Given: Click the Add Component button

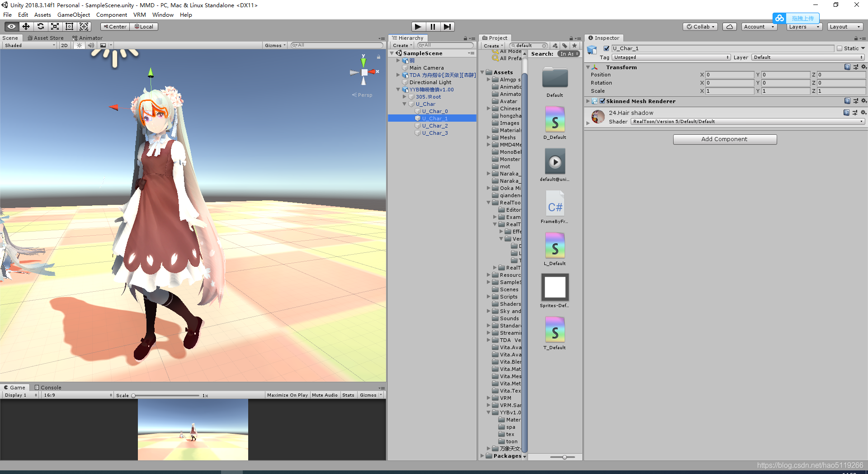Looking at the screenshot, I should pos(725,139).
